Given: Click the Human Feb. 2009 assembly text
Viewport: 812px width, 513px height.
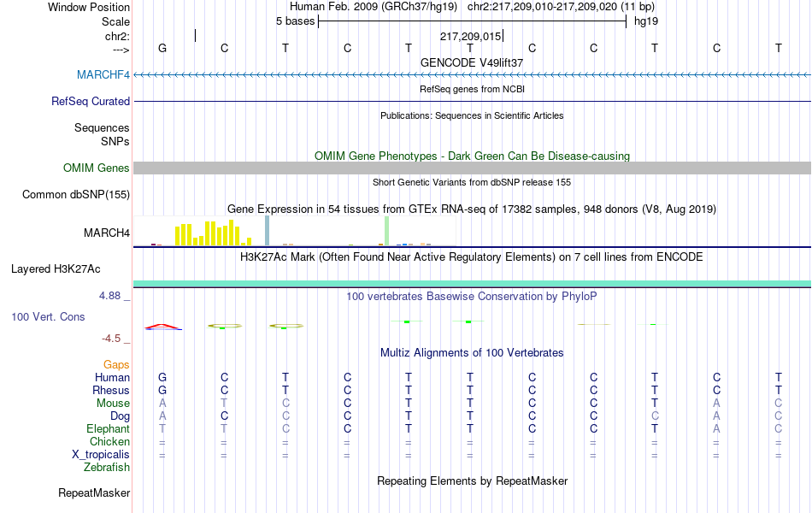Looking at the screenshot, I should (x=374, y=7).
